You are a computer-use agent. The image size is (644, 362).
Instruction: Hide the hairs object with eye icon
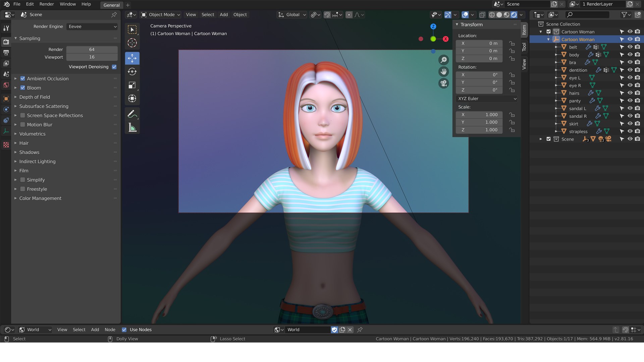coord(630,93)
